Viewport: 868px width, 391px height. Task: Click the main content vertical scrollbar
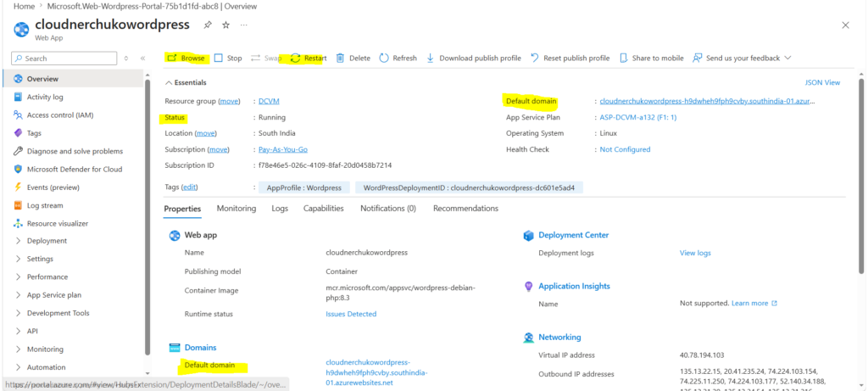[861, 176]
